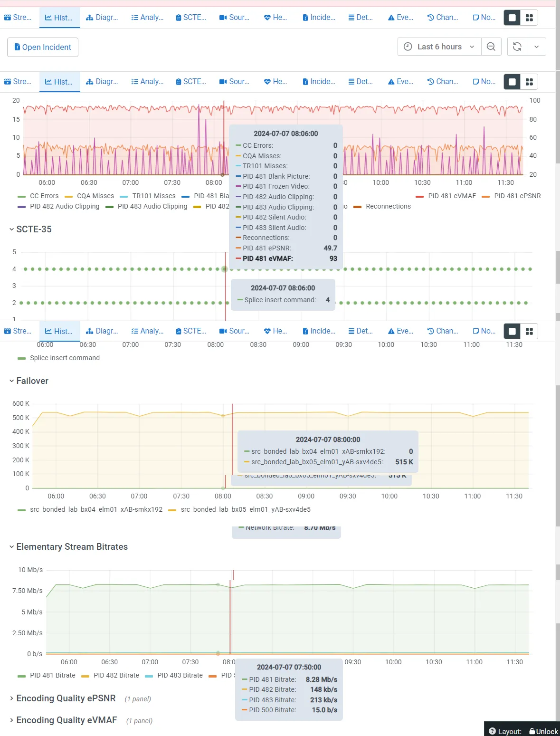
Task: Click the SCTE icon in tab bar above Failover
Action: [179, 331]
